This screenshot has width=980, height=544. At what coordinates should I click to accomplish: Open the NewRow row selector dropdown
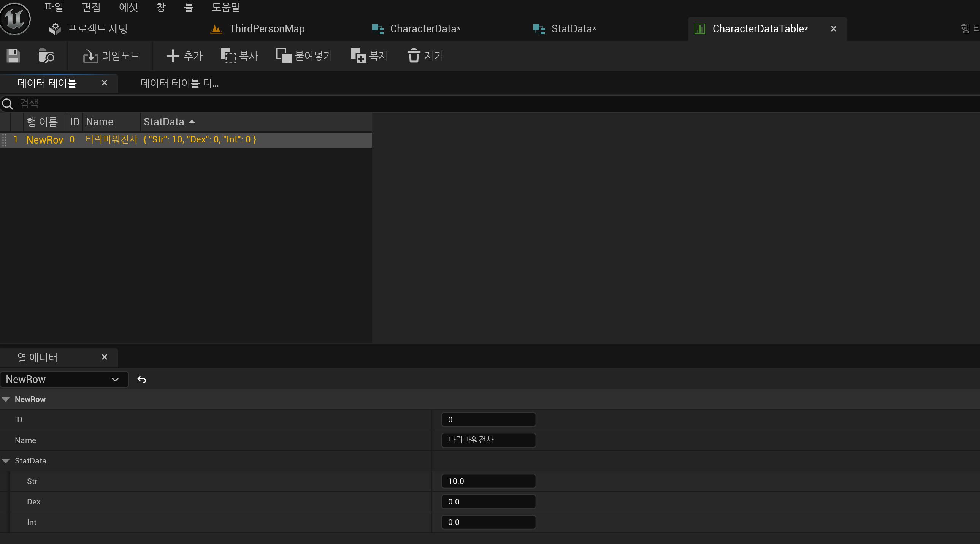pyautogui.click(x=64, y=380)
